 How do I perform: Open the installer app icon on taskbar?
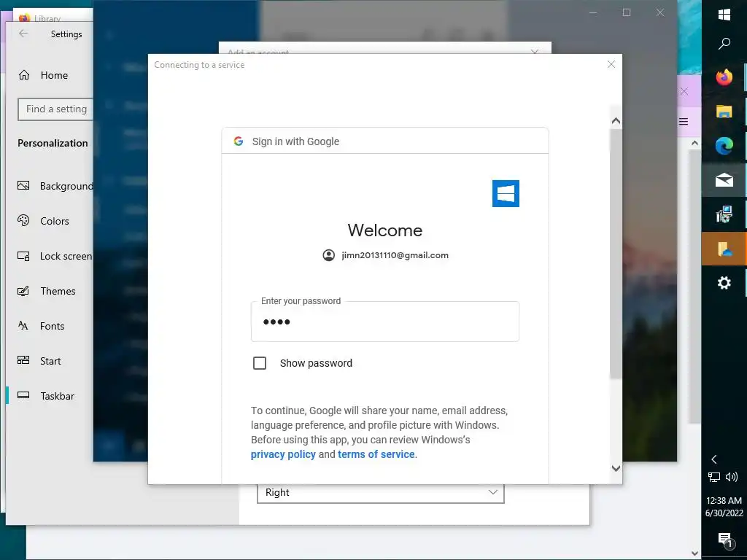[x=724, y=214]
